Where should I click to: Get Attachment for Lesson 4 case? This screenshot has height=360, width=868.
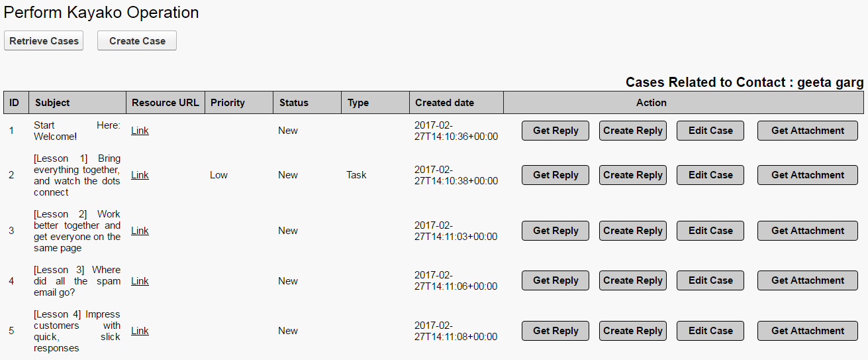pos(808,331)
